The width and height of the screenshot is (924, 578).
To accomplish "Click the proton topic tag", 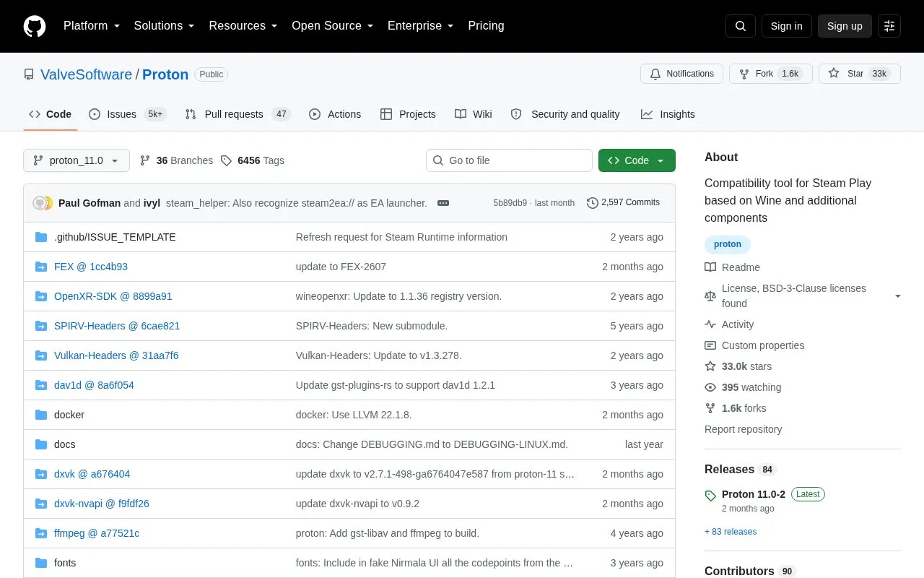I will [728, 244].
